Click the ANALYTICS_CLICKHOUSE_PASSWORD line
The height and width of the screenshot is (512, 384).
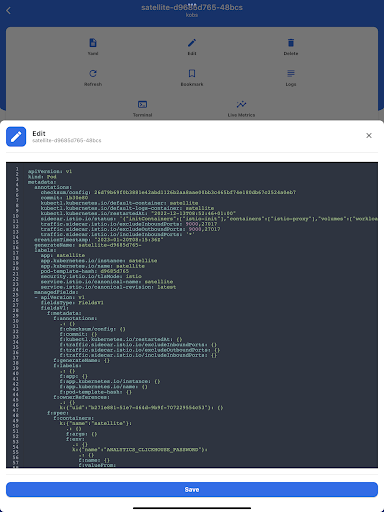point(140,450)
